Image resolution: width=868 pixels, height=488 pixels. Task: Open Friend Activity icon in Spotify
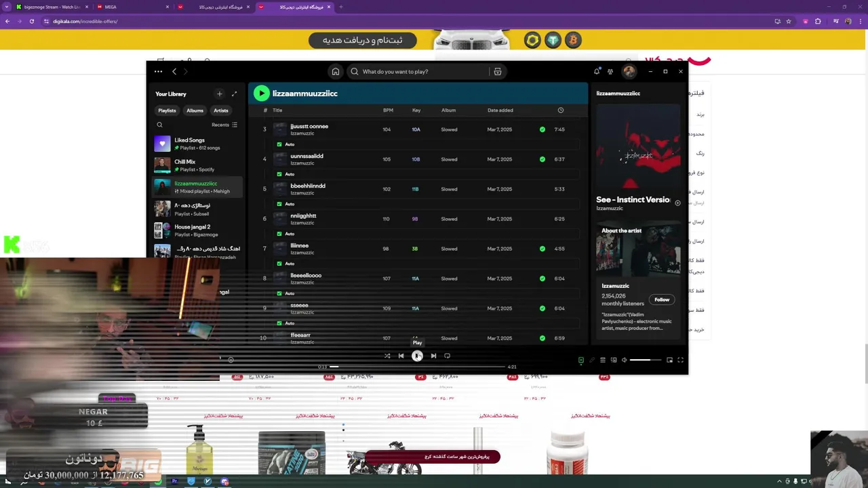coord(610,71)
